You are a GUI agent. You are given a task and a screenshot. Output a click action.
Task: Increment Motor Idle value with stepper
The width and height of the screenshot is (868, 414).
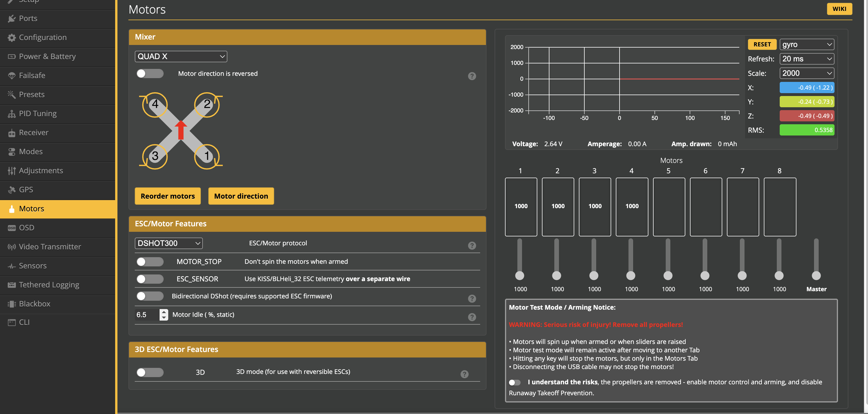tap(164, 312)
